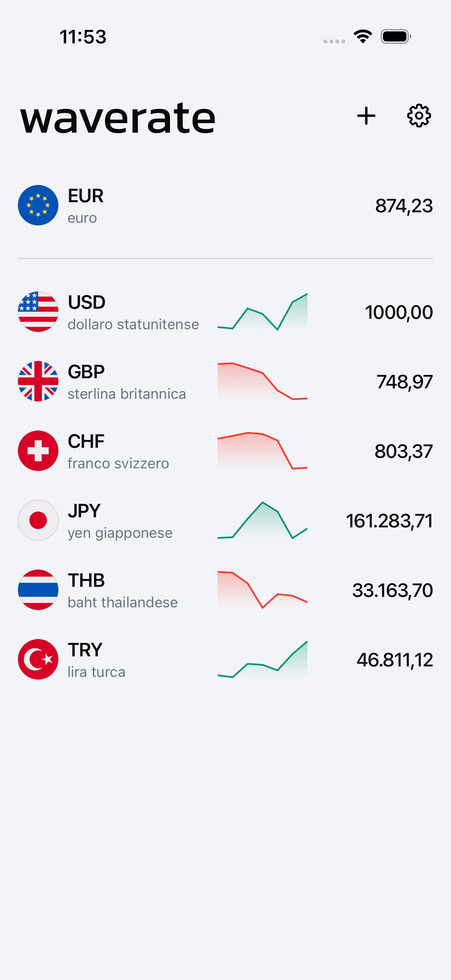
Task: Tap the Japanese flag icon
Action: click(38, 520)
